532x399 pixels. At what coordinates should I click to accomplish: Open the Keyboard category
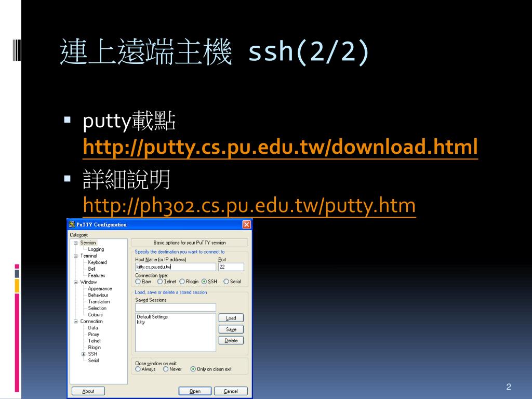(x=97, y=262)
